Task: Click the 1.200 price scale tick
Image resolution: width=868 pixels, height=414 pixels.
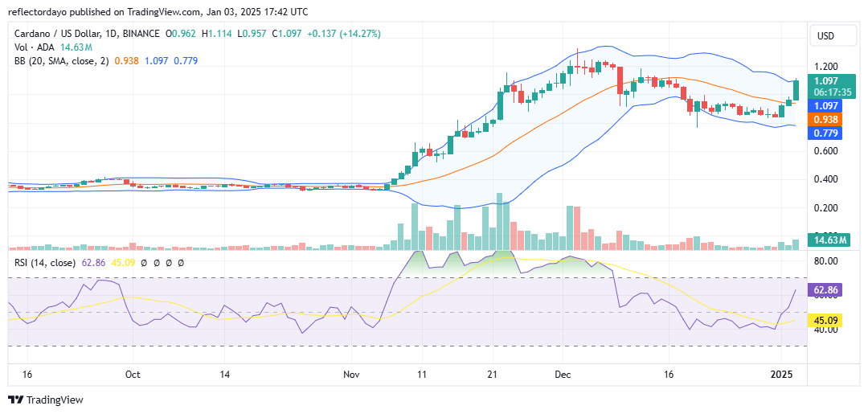Action: pyautogui.click(x=825, y=66)
